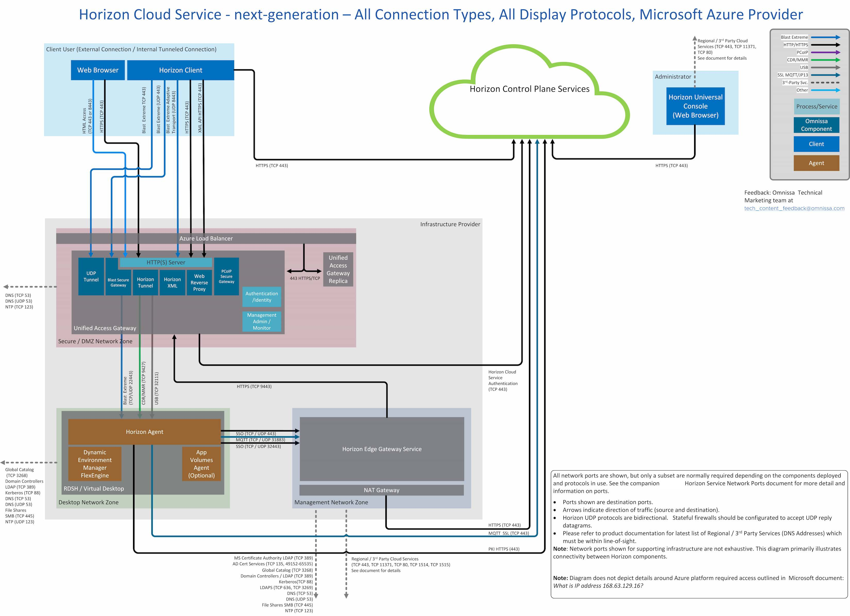The height and width of the screenshot is (616, 850).
Task: Click the "HTTPS (TCP 9443)" line label
Action: click(254, 386)
